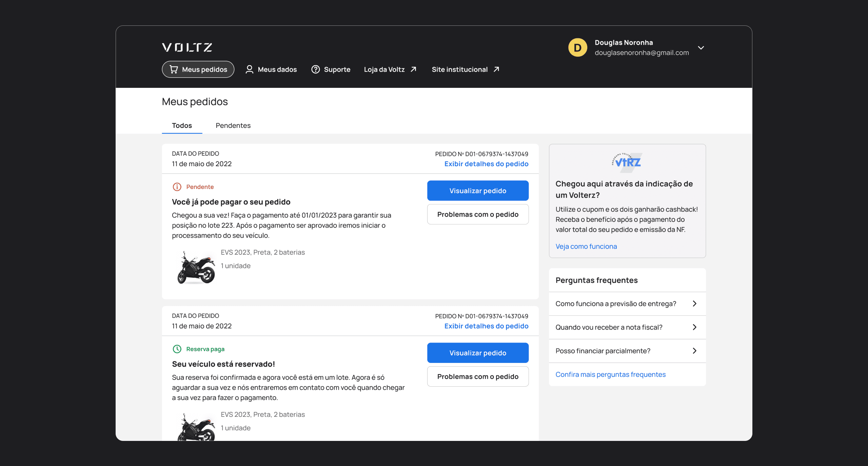Click the question mark icon beside Suporte
This screenshot has width=868, height=466.
(x=316, y=70)
